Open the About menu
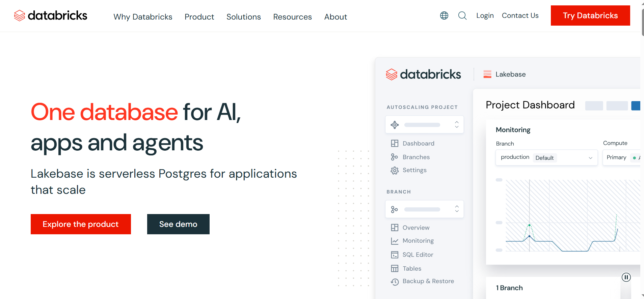The height and width of the screenshot is (299, 644). click(336, 17)
